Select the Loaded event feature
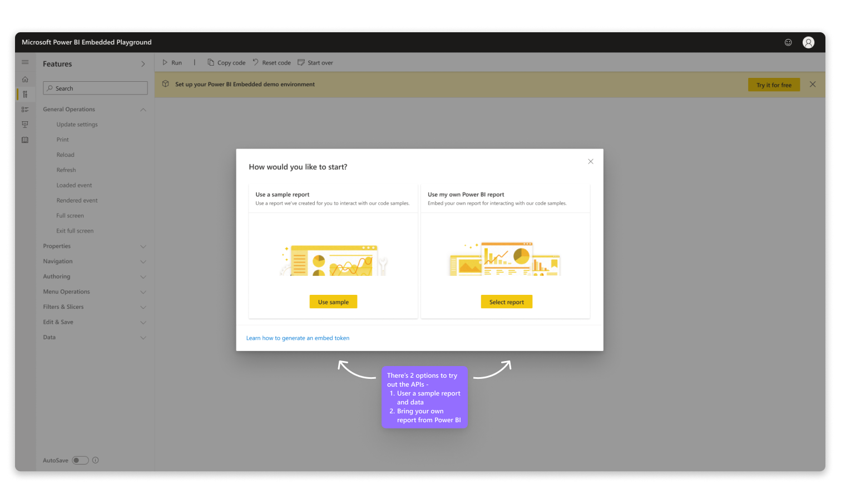Image resolution: width=841 pixels, height=504 pixels. 74,185
